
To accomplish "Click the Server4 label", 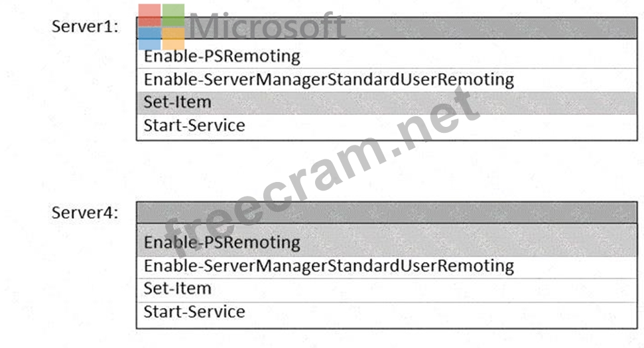I will click(x=86, y=213).
